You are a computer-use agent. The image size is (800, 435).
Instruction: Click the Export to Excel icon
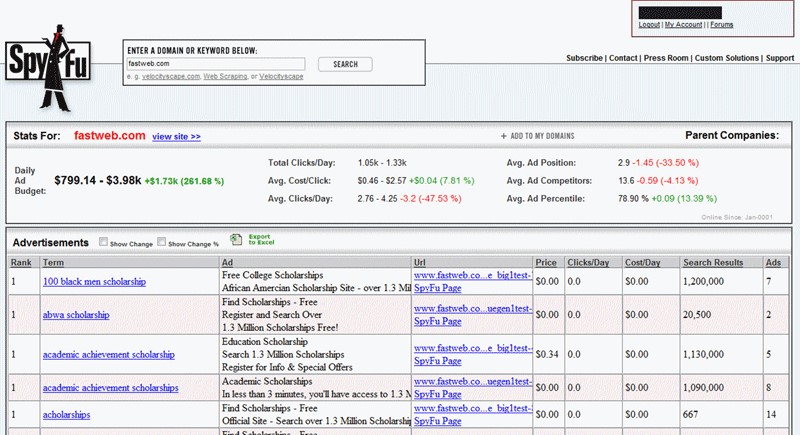236,240
